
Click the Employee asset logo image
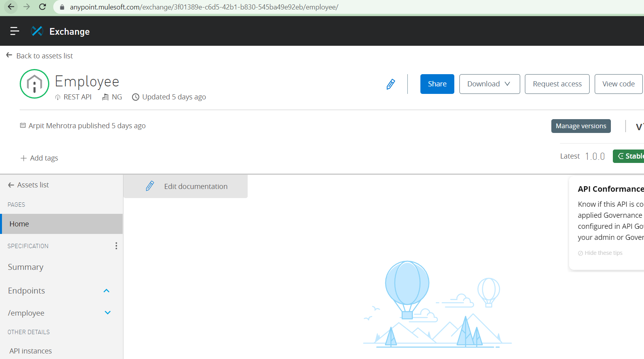click(34, 84)
